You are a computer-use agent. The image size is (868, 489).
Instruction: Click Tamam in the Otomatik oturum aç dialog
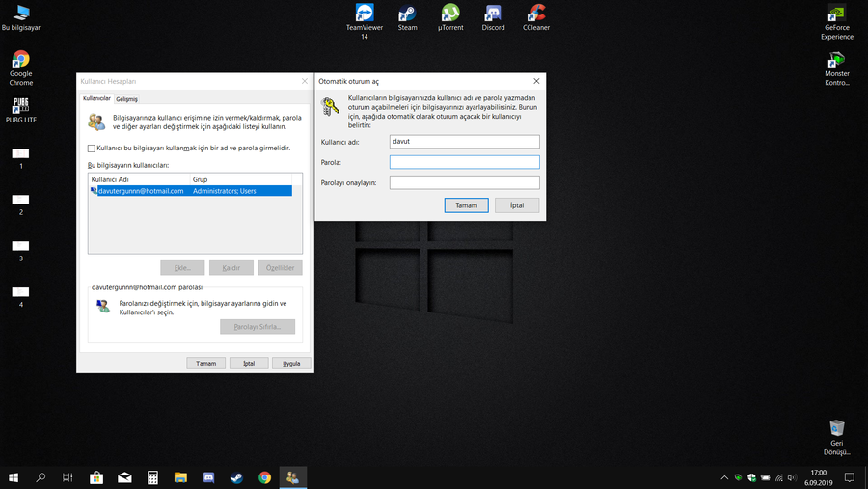pyautogui.click(x=466, y=205)
